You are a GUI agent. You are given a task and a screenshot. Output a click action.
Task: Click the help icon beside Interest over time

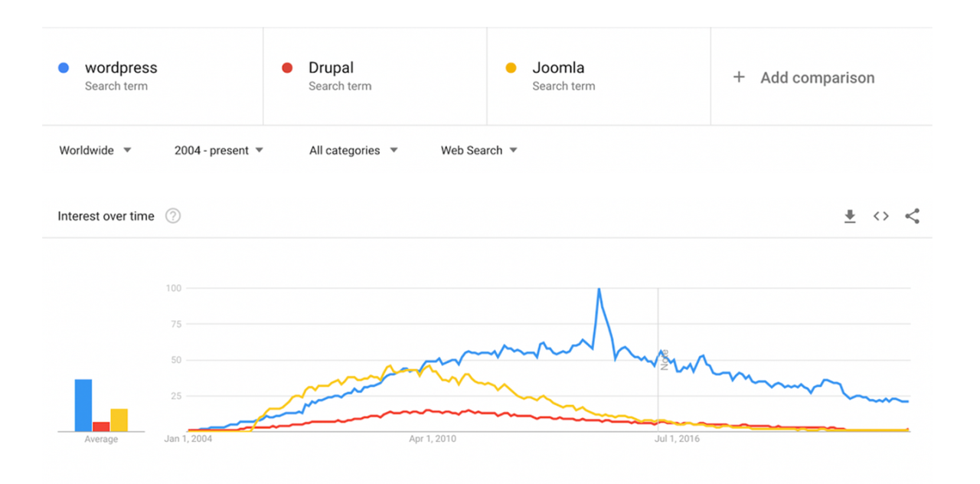[173, 216]
